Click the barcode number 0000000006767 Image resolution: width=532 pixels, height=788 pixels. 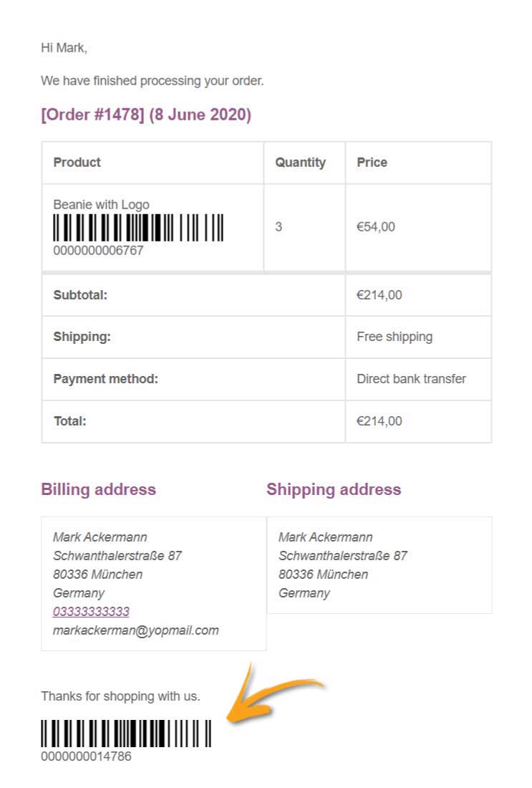tap(99, 250)
